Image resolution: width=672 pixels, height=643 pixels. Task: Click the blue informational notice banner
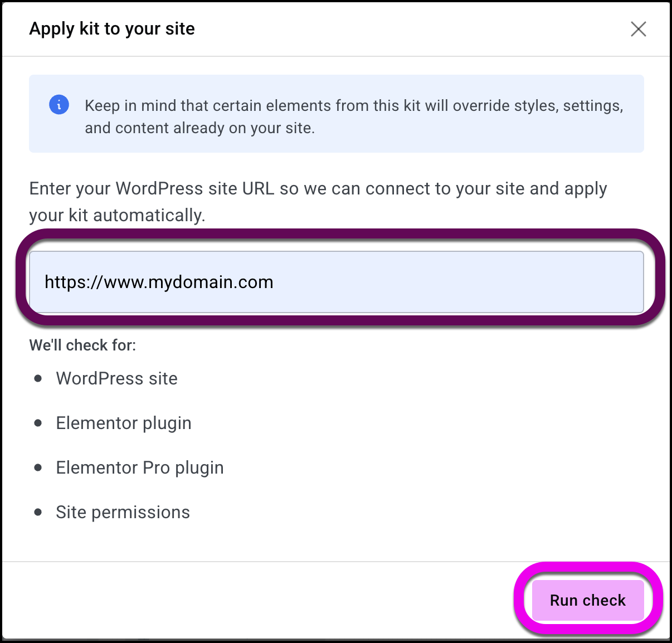(x=336, y=114)
